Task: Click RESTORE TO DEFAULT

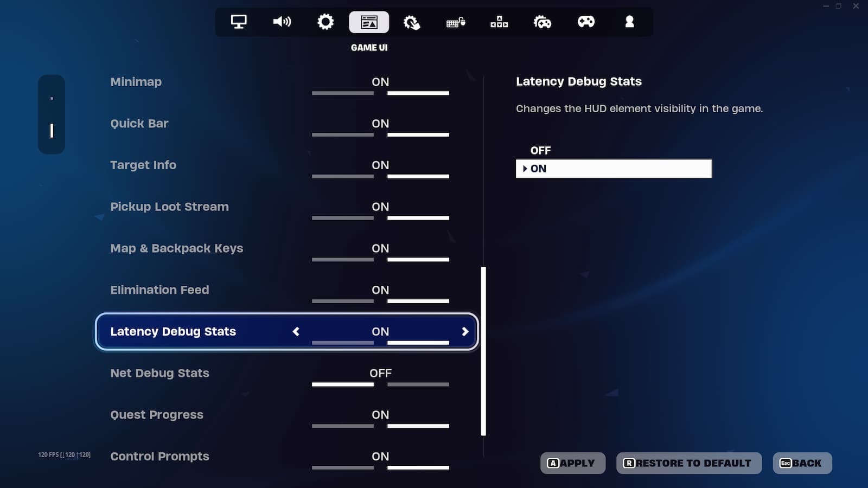Action: 688,463
